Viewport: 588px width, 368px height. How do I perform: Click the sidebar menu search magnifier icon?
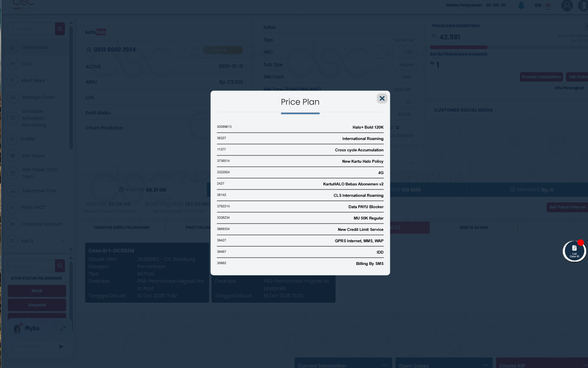tap(60, 29)
